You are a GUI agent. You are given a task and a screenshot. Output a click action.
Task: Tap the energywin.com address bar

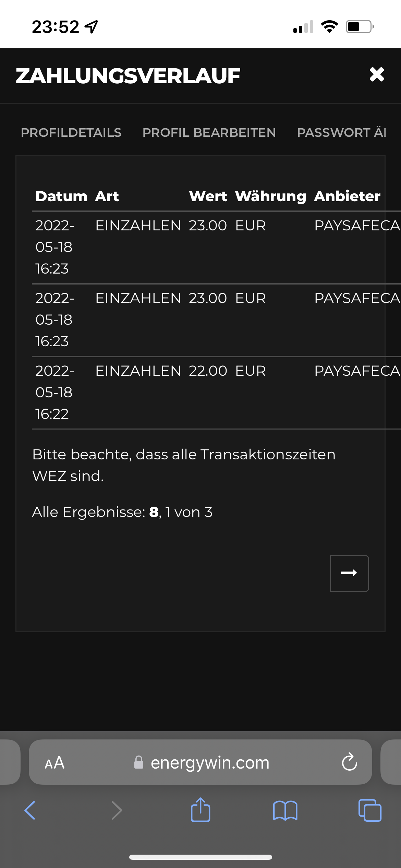click(210, 762)
